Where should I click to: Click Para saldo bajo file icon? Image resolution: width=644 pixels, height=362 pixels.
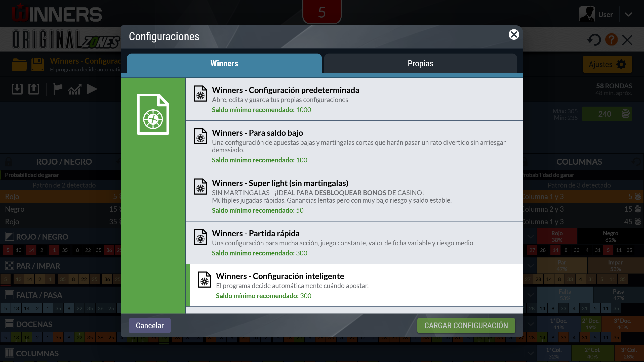[x=200, y=136]
